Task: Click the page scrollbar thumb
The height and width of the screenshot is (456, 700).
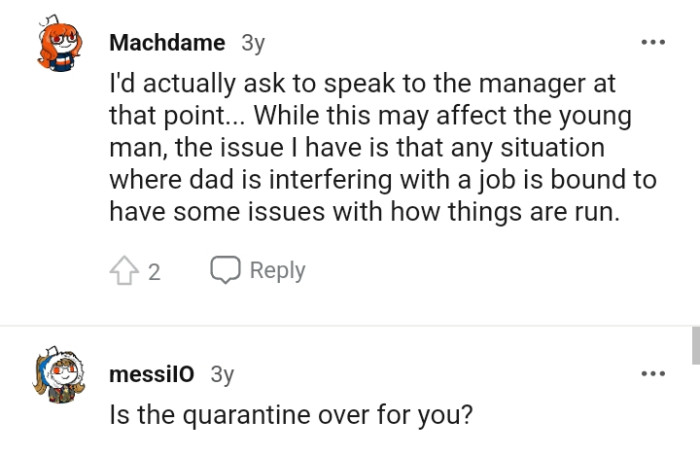Action: (x=695, y=344)
